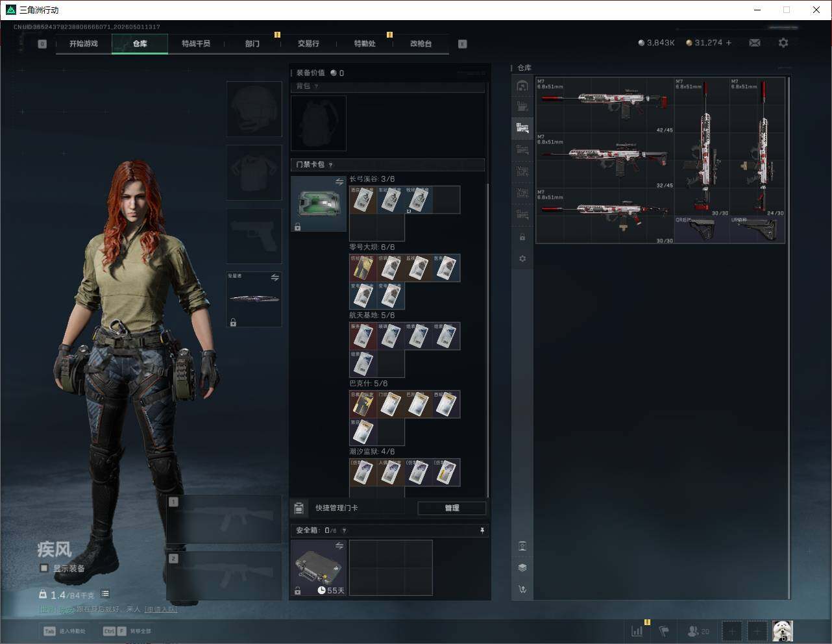Select the 仓库 tab
The height and width of the screenshot is (644, 832).
140,43
